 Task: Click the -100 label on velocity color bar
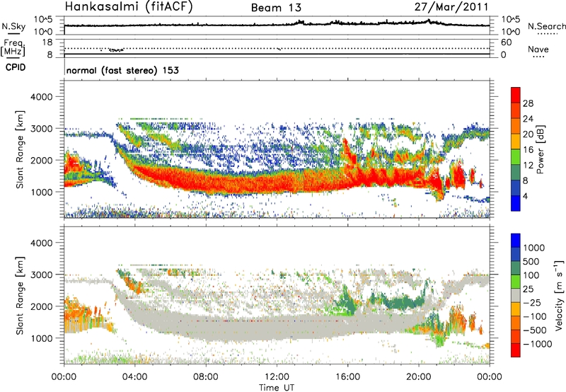click(x=534, y=316)
